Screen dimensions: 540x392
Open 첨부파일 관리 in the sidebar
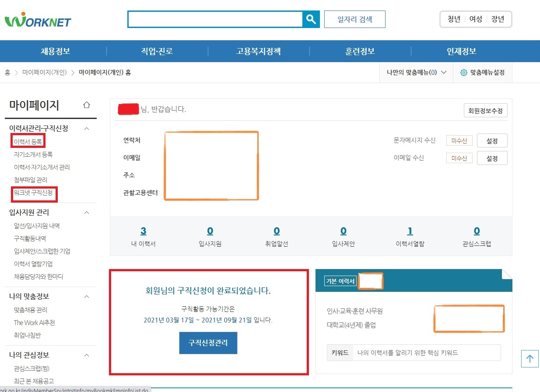click(x=31, y=180)
